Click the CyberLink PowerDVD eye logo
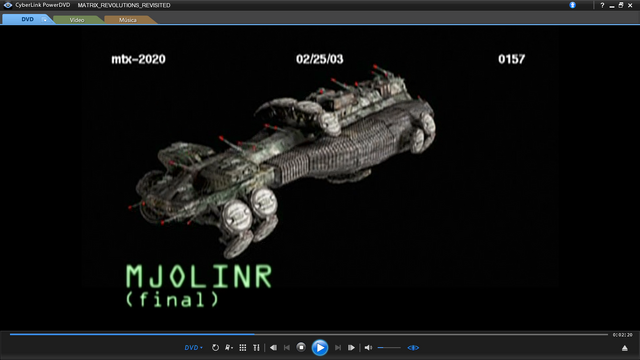This screenshot has width=640, height=360. [x=8, y=5]
